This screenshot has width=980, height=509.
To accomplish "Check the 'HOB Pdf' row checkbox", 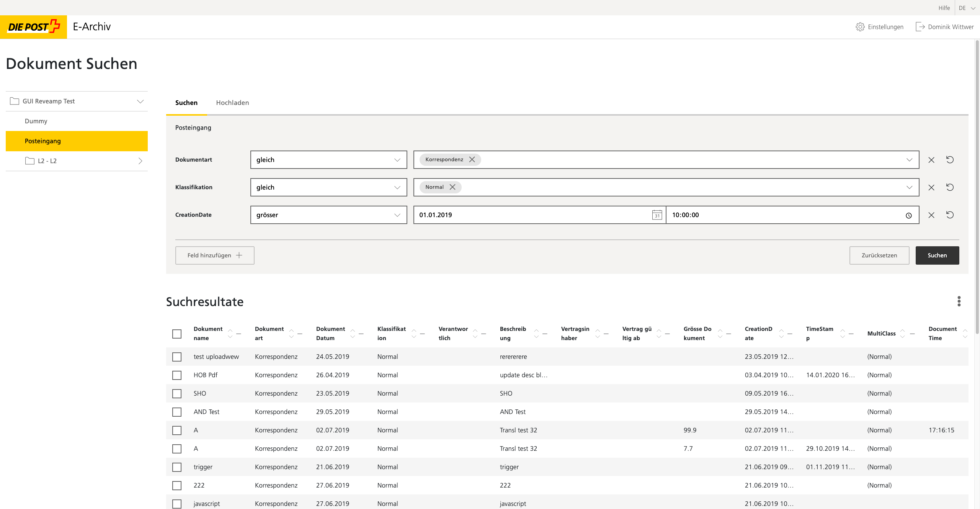I will 177,375.
